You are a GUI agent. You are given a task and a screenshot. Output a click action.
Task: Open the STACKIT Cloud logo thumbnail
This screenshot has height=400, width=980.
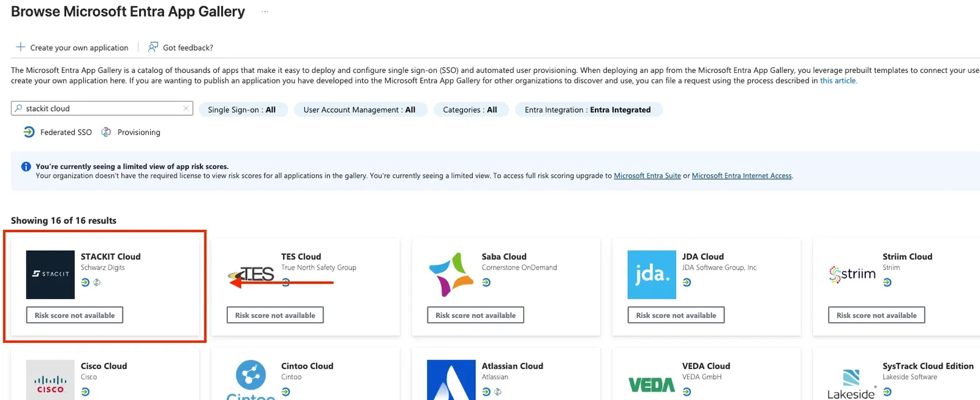point(50,274)
